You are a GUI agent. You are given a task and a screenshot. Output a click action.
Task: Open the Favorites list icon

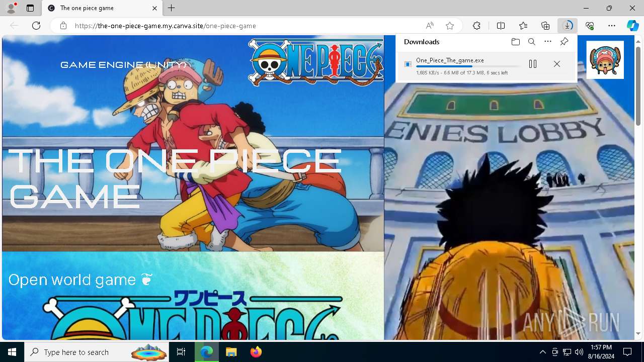tap(523, 26)
